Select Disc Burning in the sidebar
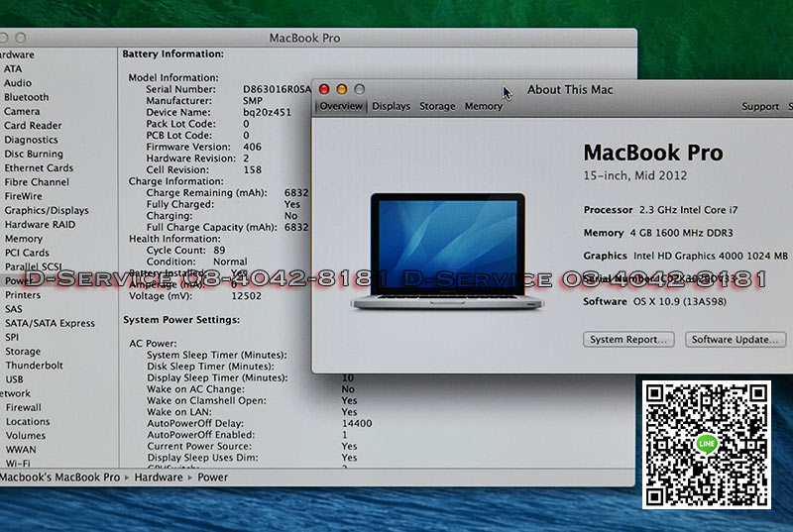Screen dimensions: 793x532 point(34,154)
